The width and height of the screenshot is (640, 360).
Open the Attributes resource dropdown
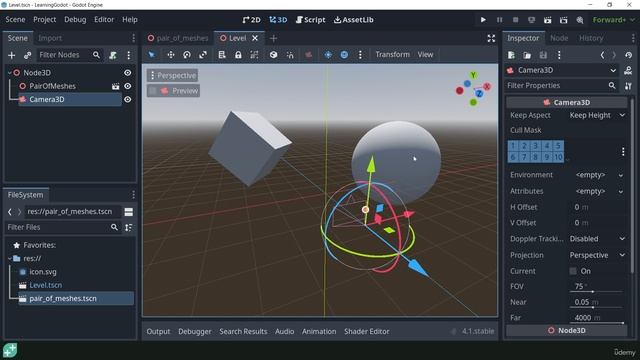(620, 191)
